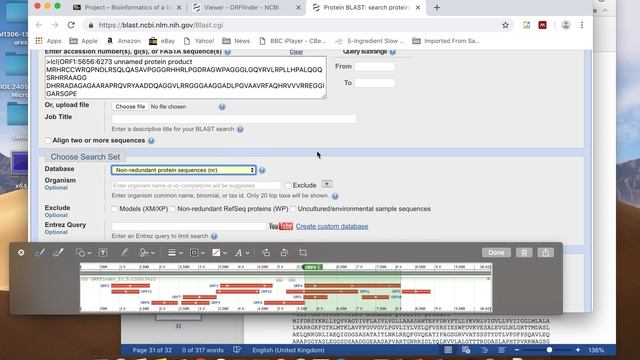Image resolution: width=640 pixels, height=360 pixels.
Task: Click the Entrez Query input field
Action: point(189,226)
